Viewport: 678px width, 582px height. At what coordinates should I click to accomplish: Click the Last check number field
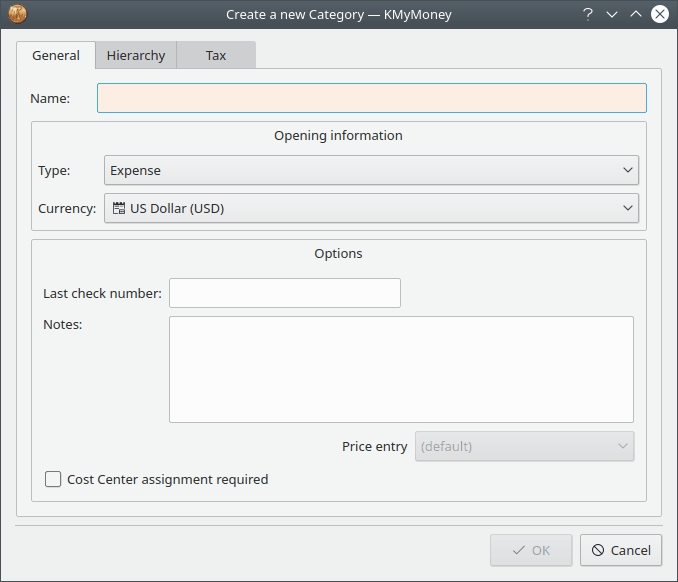tap(285, 293)
